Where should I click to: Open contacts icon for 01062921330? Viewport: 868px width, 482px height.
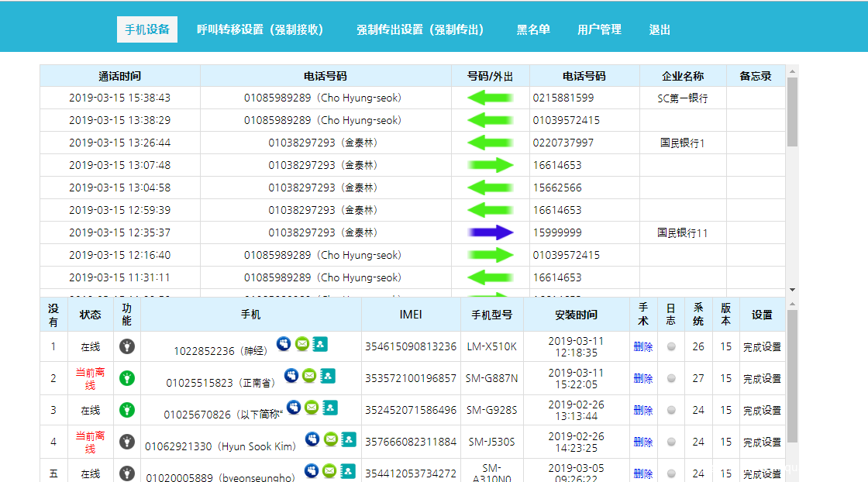click(x=349, y=440)
